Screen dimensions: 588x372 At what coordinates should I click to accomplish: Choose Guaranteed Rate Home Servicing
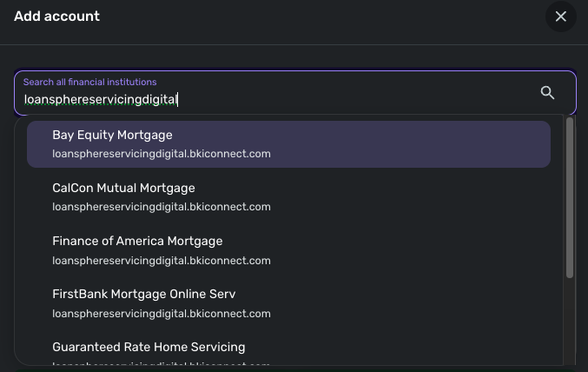click(149, 347)
